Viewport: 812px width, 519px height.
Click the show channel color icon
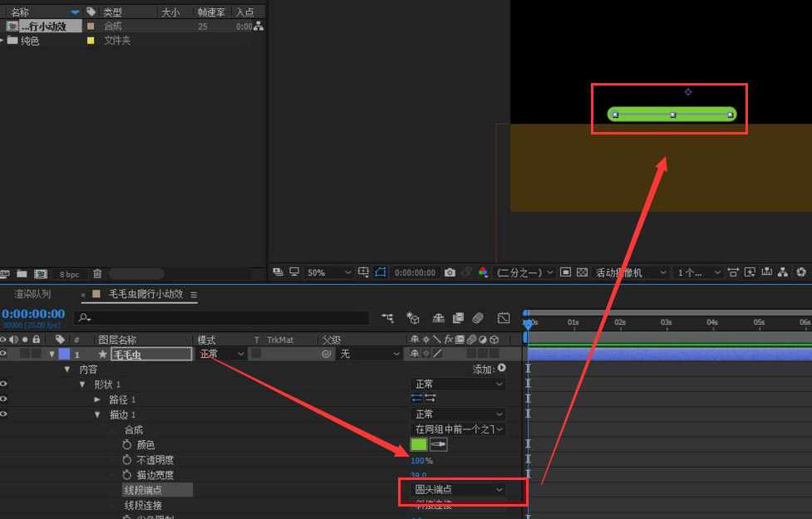[482, 272]
